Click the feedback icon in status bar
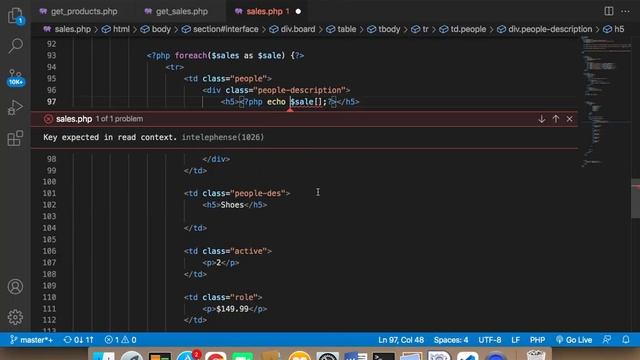 click(607, 340)
